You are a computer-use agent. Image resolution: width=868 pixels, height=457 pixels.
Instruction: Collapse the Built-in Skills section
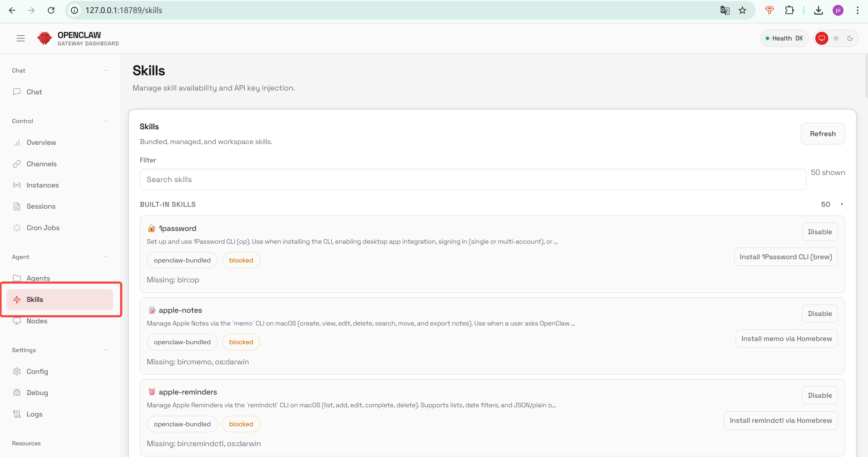[x=841, y=204]
